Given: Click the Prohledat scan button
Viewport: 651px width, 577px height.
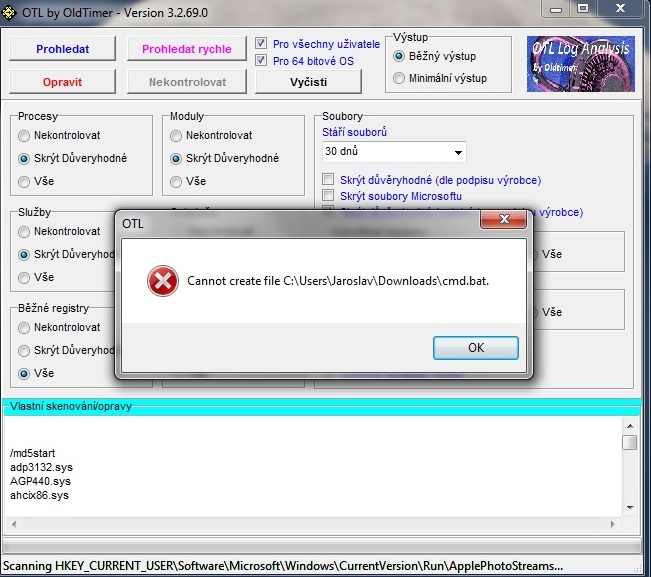Looking at the screenshot, I should [x=63, y=48].
